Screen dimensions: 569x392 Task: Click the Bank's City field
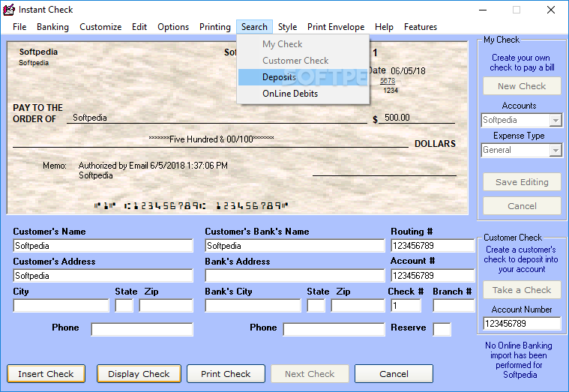point(253,306)
